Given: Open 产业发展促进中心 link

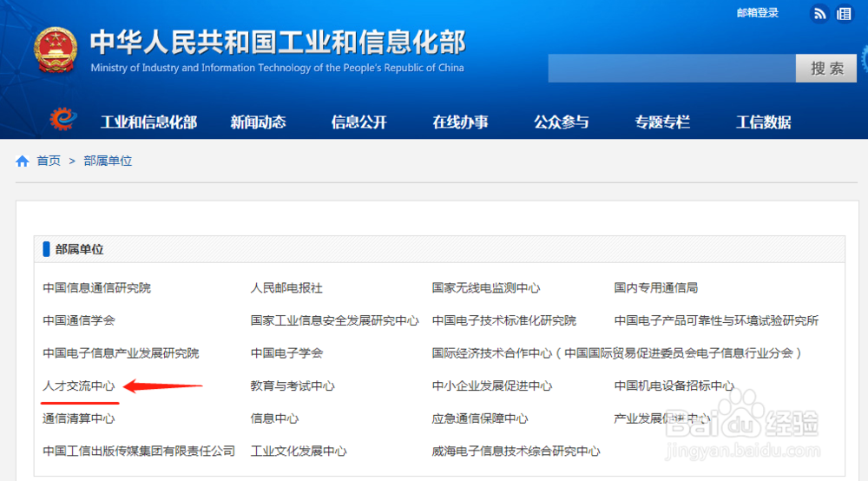Looking at the screenshot, I should pyautogui.click(x=662, y=418).
